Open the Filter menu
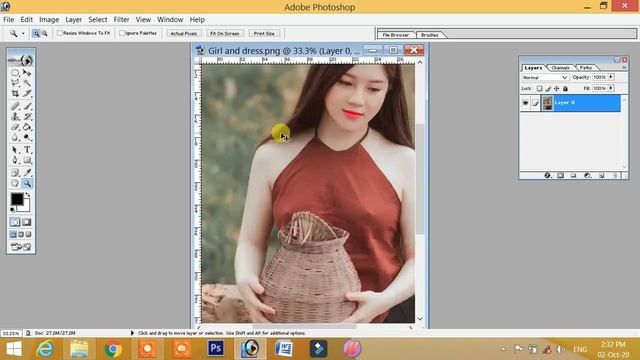The image size is (640, 360). pyautogui.click(x=121, y=20)
